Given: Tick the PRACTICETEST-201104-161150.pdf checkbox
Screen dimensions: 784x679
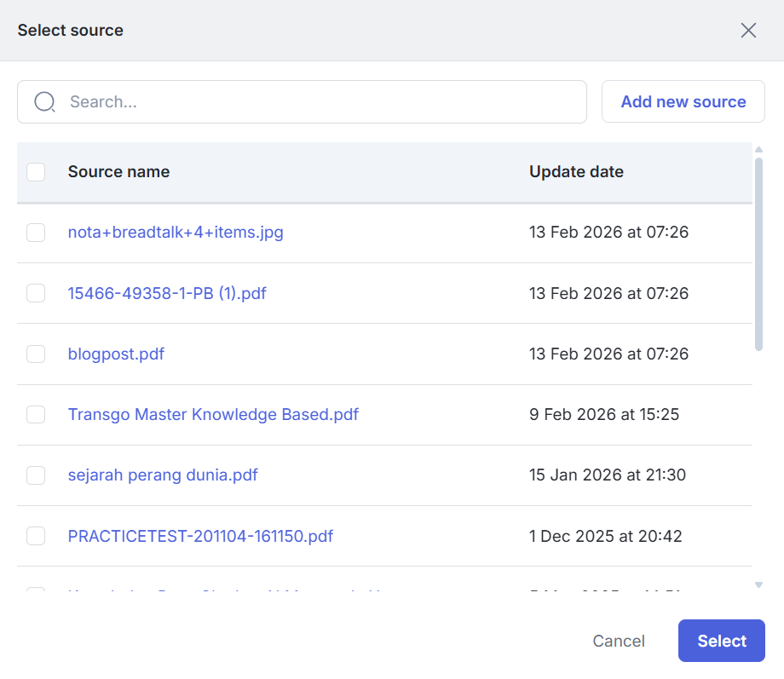Looking at the screenshot, I should coord(36,536).
